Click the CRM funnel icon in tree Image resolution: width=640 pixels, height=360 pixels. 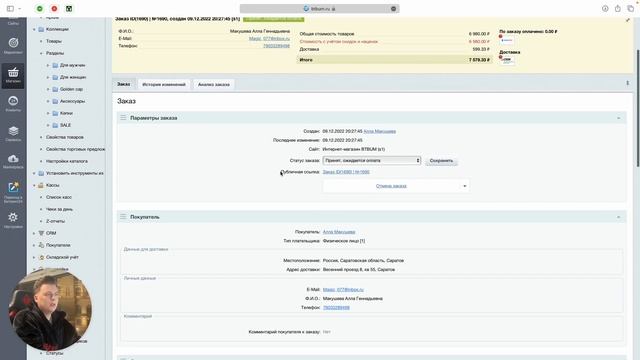pos(41,233)
